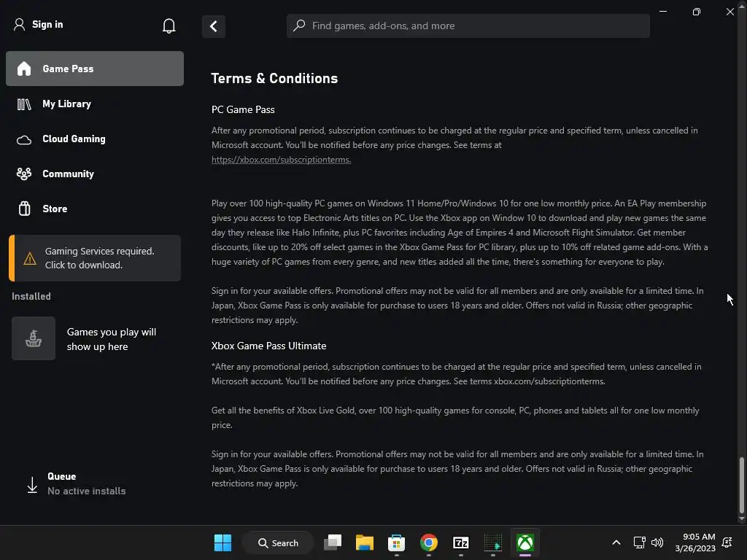Click the Sign in profile icon
The image size is (747, 560).
click(x=19, y=24)
